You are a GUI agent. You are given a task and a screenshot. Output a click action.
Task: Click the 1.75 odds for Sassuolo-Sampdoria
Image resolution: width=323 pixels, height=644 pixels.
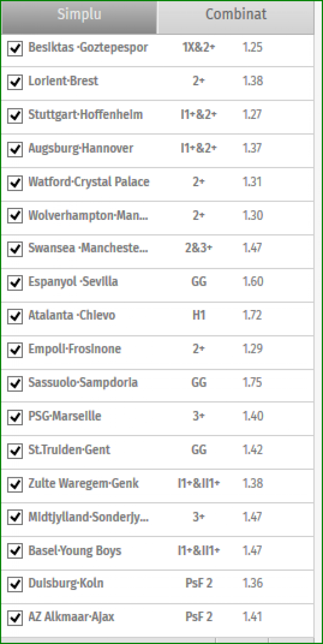pyautogui.click(x=252, y=382)
